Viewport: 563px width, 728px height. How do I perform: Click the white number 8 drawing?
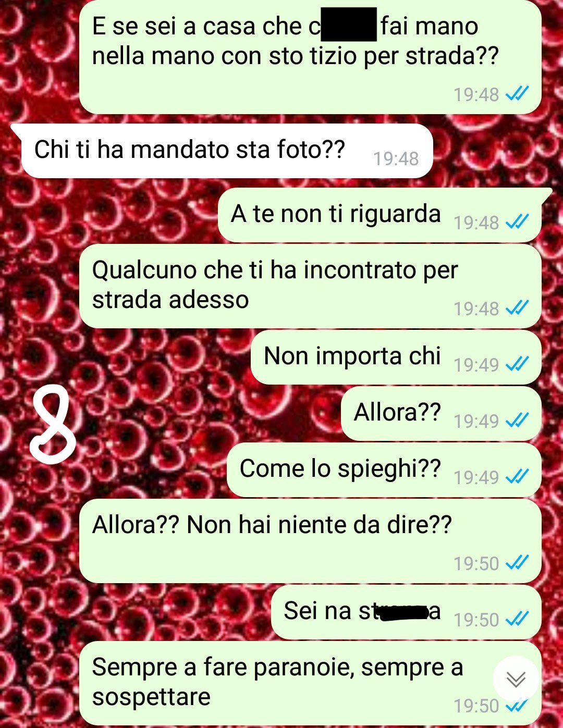[x=52, y=425]
